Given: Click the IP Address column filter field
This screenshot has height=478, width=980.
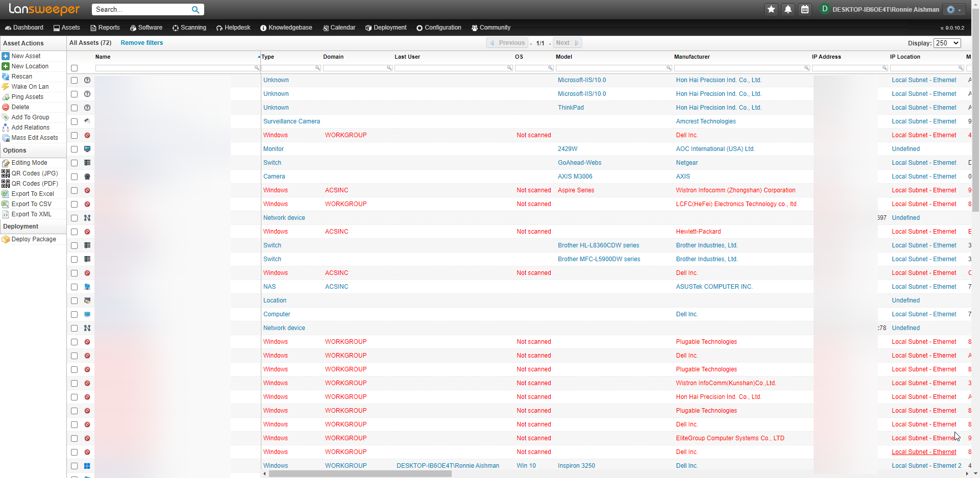Looking at the screenshot, I should 850,68.
